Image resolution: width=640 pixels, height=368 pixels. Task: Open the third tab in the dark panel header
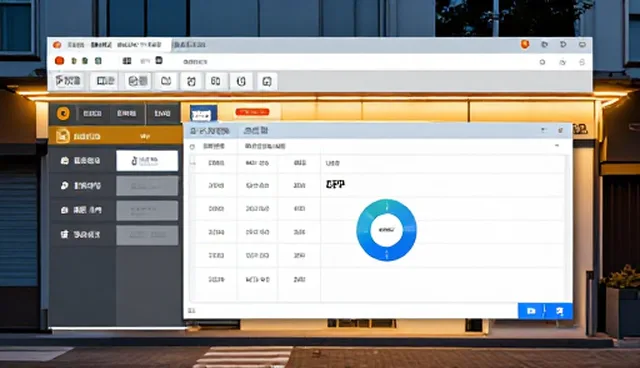(162, 113)
